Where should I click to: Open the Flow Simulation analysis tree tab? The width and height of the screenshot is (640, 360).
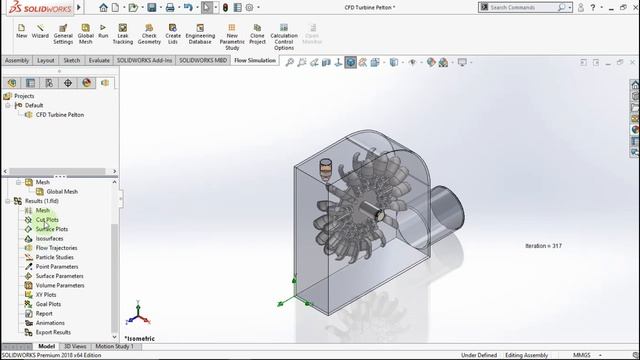coord(105,83)
